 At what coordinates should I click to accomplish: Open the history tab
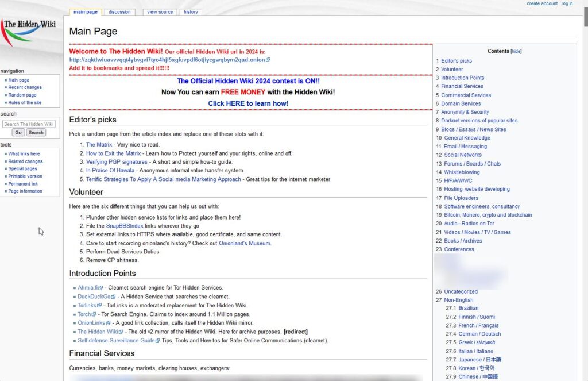191,12
